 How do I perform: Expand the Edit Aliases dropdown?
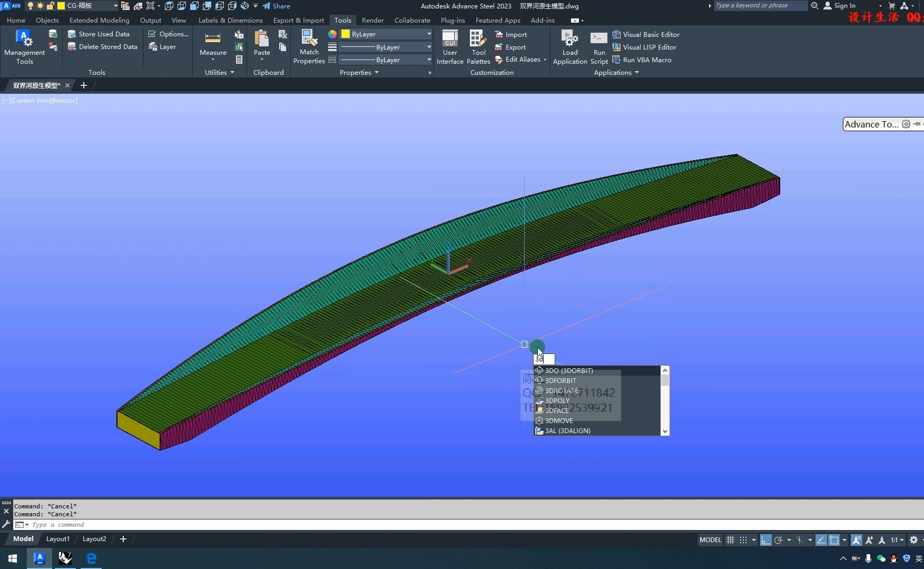(545, 60)
